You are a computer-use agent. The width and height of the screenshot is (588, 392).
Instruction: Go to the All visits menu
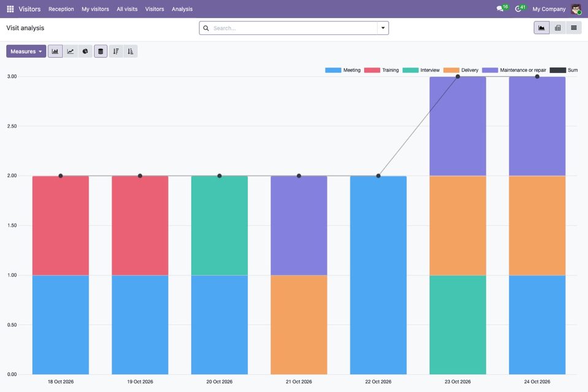click(x=127, y=9)
